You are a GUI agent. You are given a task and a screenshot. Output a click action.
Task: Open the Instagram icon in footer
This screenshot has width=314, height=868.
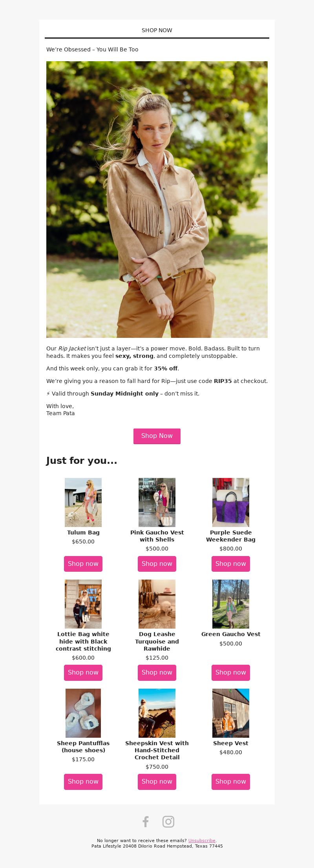tap(168, 821)
